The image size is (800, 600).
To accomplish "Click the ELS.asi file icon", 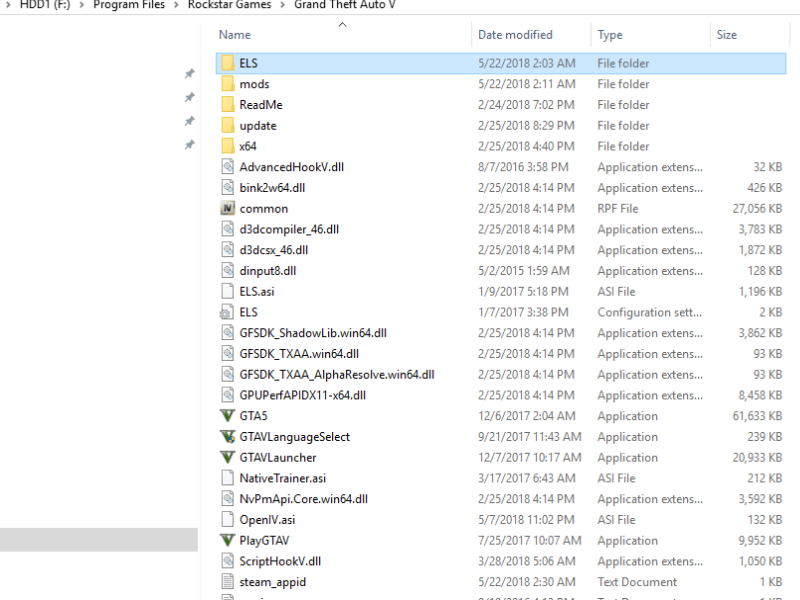I will (x=228, y=291).
